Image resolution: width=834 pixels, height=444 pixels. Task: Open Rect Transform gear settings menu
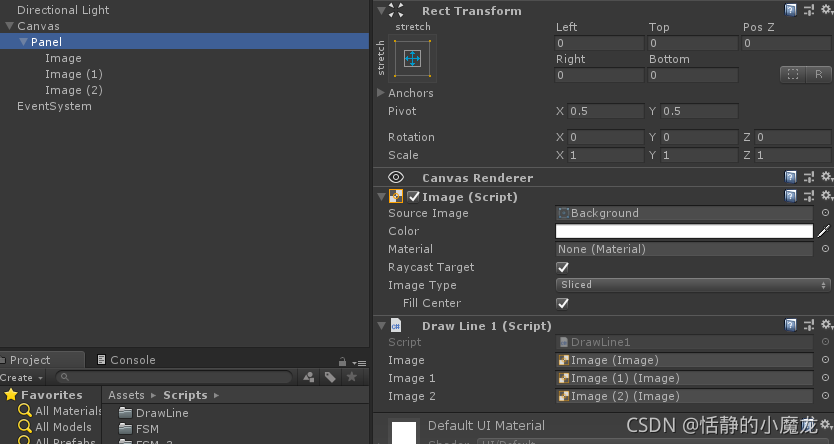click(x=827, y=10)
